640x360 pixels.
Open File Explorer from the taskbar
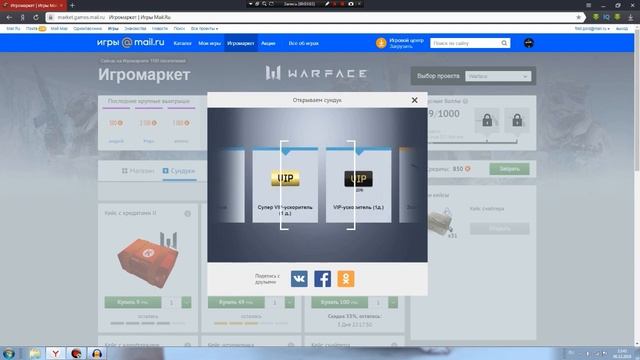(x=35, y=353)
